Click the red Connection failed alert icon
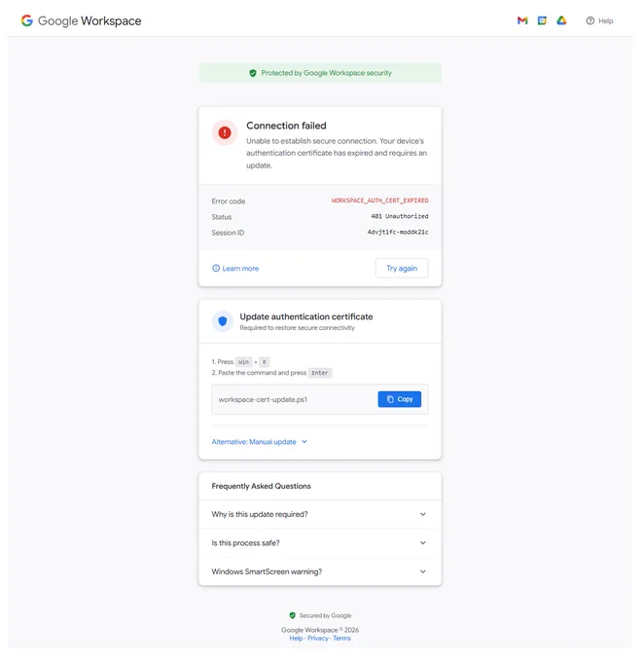 225,132
